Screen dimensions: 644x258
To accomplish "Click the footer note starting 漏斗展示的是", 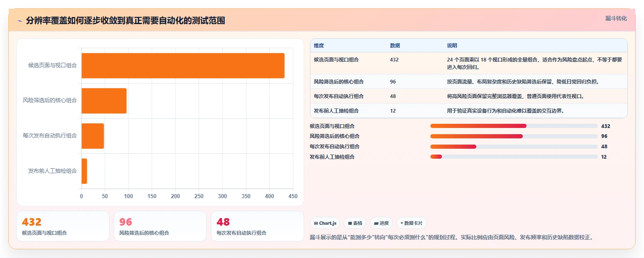I will tap(451, 238).
